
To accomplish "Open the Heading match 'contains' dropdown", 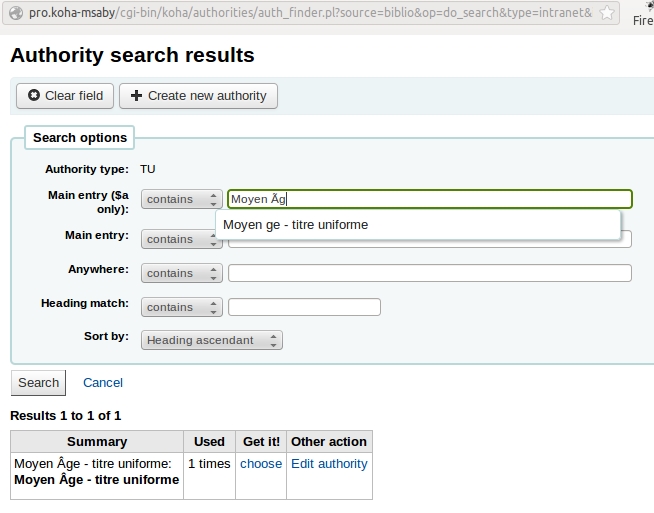I will click(x=181, y=307).
